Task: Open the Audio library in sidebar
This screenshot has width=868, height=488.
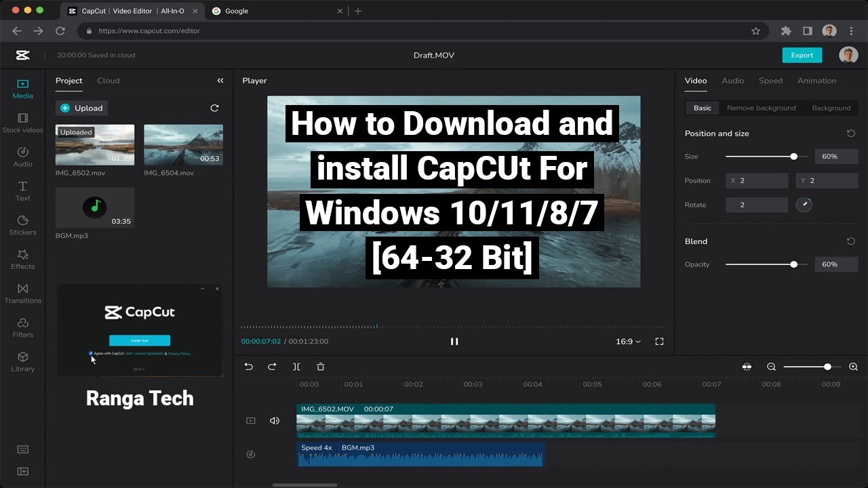Action: click(22, 157)
